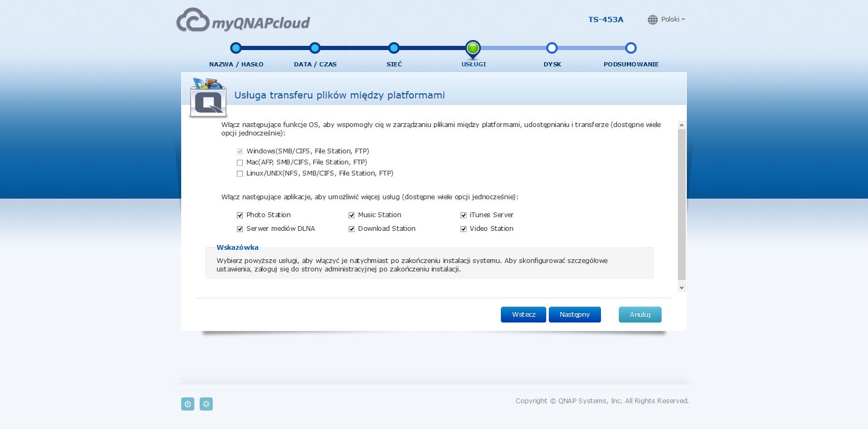The image size is (868, 429).
Task: Uncheck iTunes Server
Action: [463, 215]
